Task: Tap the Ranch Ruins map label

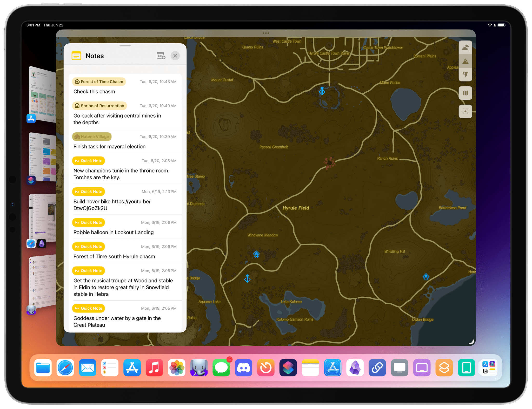Action: point(387,159)
